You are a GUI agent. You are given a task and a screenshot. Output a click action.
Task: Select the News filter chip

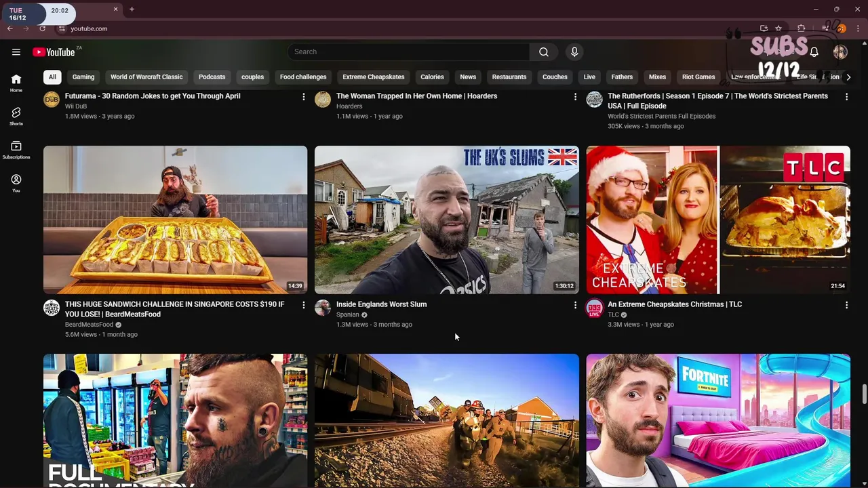tap(468, 77)
